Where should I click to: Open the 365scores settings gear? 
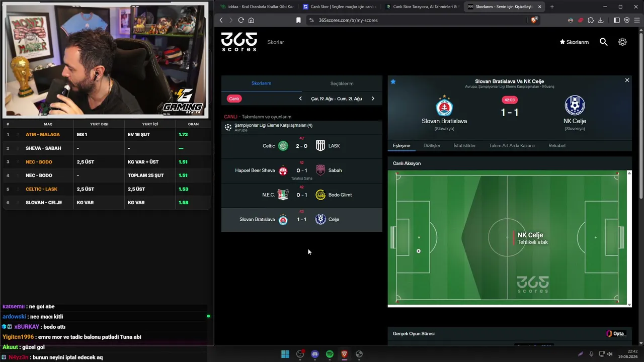tap(622, 42)
